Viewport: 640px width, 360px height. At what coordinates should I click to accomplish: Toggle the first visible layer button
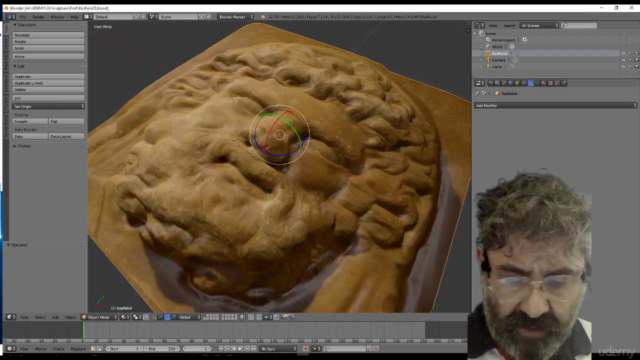[x=204, y=316]
